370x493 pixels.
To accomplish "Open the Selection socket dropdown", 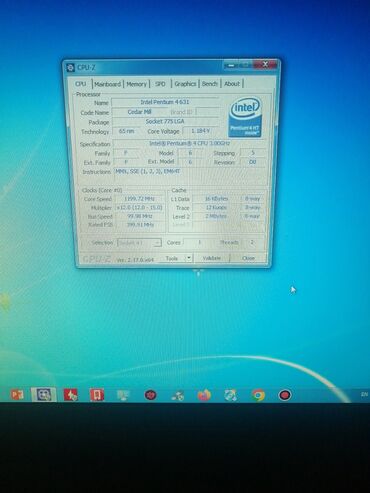I will [139, 243].
